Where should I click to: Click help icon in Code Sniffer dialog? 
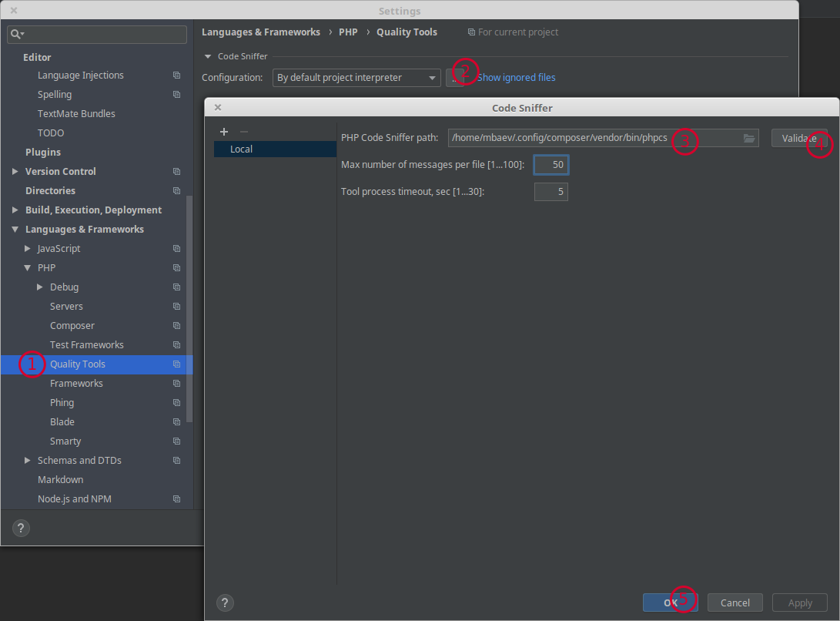[225, 603]
